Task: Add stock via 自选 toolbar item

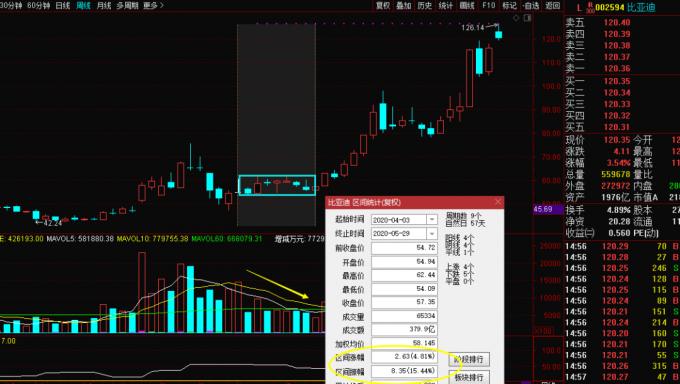Action: (531, 6)
